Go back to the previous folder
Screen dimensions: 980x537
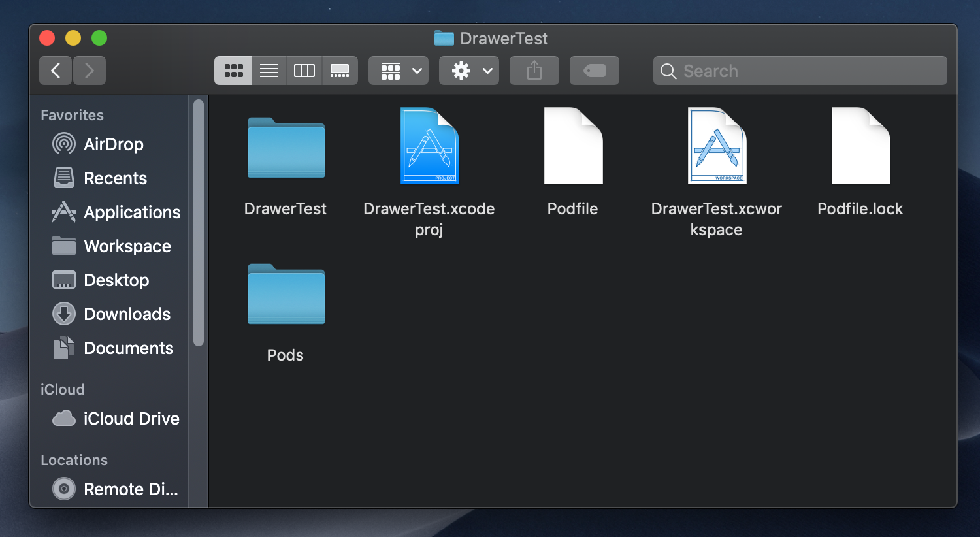pyautogui.click(x=56, y=71)
